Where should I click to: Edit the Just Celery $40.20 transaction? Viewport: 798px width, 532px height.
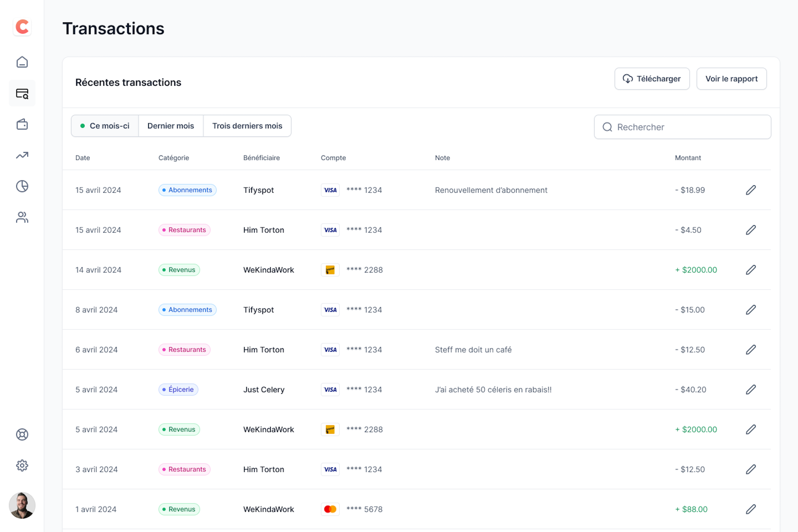(x=751, y=389)
